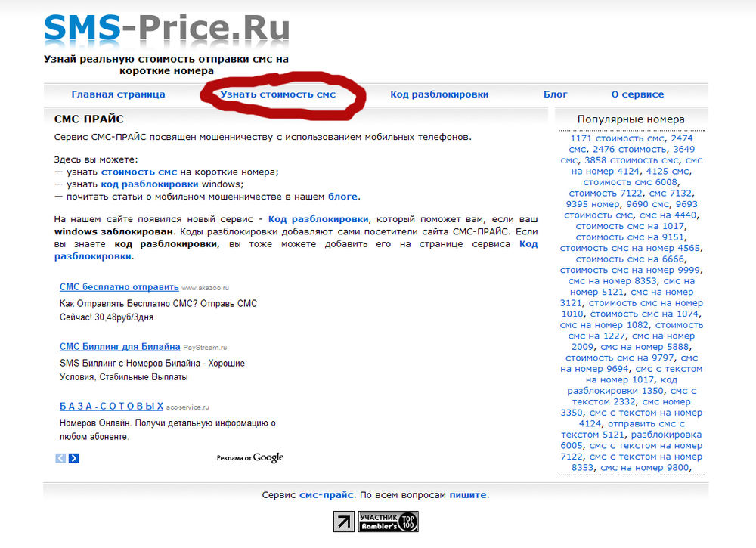The height and width of the screenshot is (548, 756).
Task: Click next ad arrow icon
Action: [73, 458]
